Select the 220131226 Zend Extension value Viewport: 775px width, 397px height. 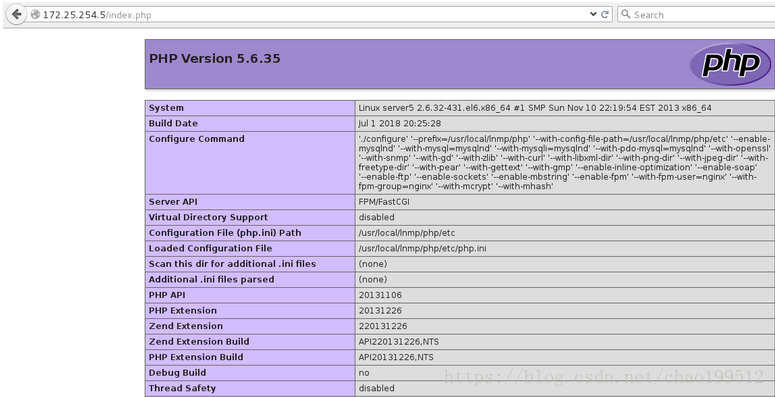point(383,326)
